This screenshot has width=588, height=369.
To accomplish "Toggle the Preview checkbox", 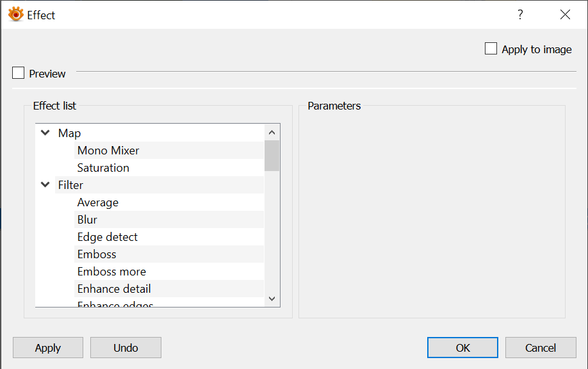I will point(19,74).
